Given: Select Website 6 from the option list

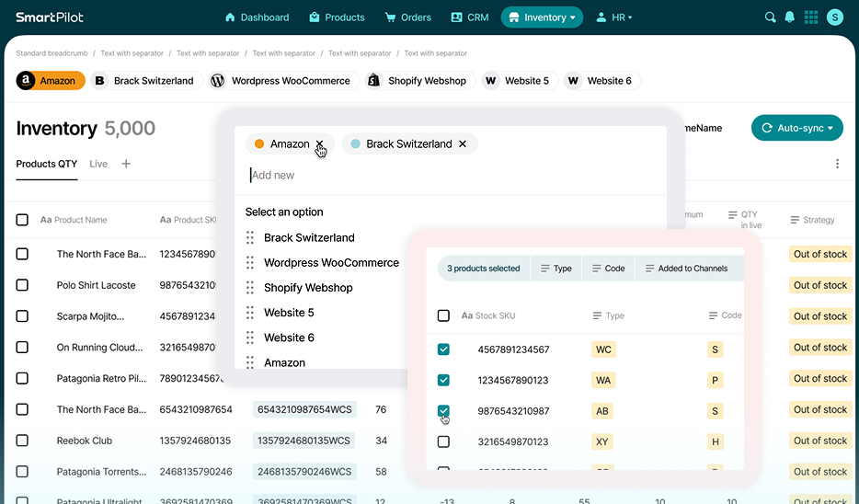Looking at the screenshot, I should [x=289, y=338].
